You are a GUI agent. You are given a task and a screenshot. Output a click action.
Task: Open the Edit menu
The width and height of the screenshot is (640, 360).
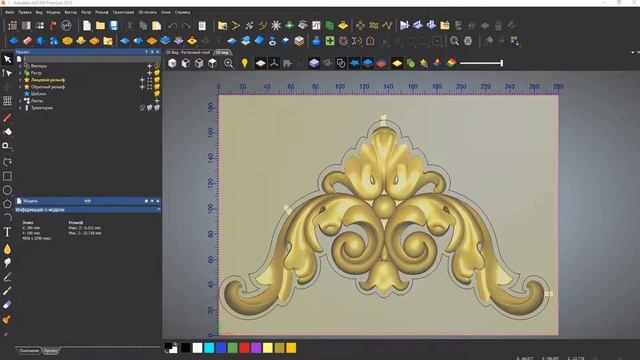(x=25, y=12)
